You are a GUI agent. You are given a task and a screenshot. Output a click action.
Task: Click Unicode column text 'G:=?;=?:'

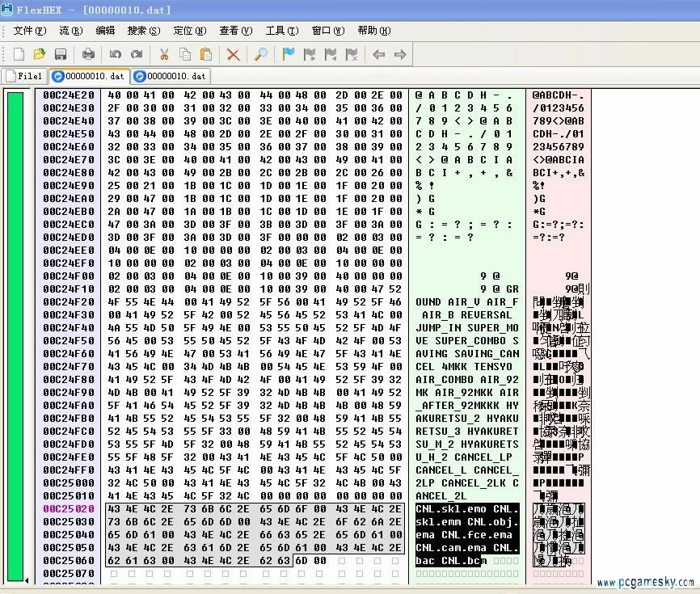(x=558, y=225)
